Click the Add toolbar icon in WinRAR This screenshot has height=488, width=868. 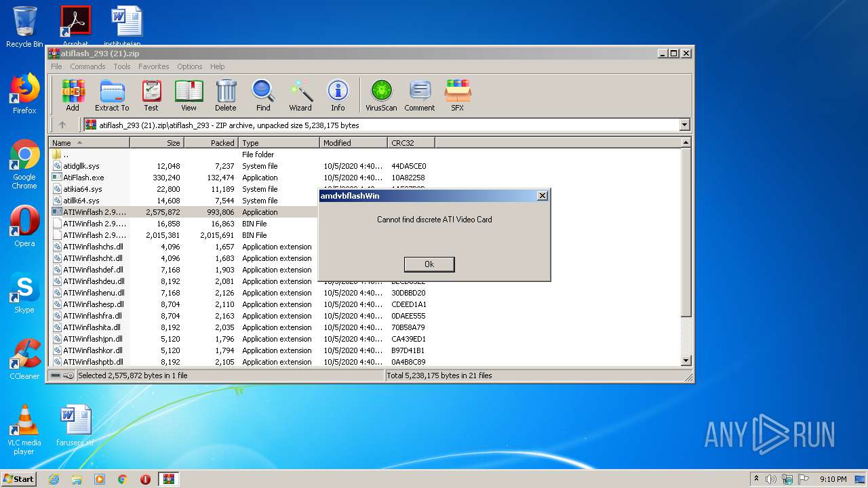pyautogui.click(x=73, y=96)
